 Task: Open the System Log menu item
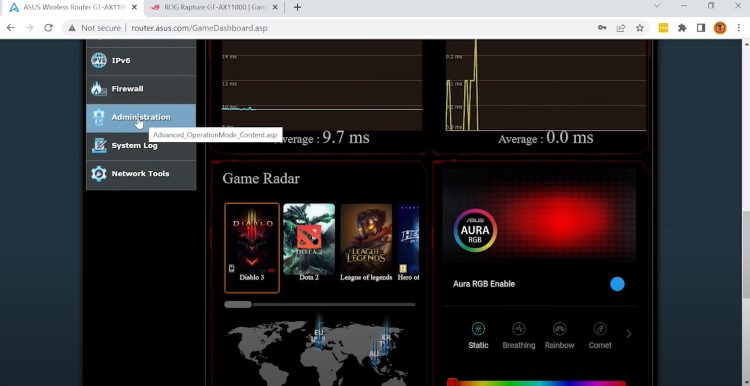point(141,145)
